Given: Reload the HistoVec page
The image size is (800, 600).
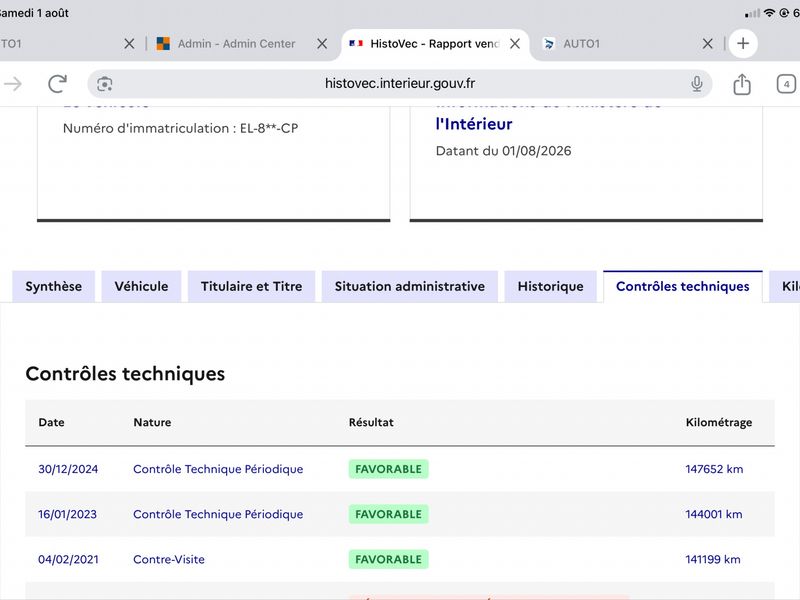Looking at the screenshot, I should (57, 84).
